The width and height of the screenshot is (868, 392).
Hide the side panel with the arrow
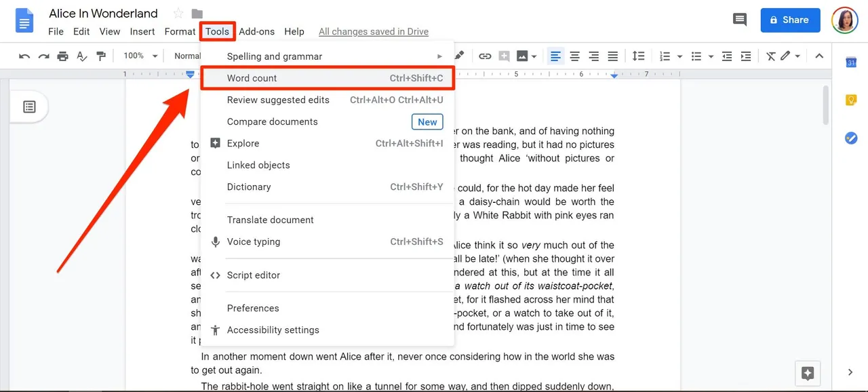pyautogui.click(x=851, y=372)
